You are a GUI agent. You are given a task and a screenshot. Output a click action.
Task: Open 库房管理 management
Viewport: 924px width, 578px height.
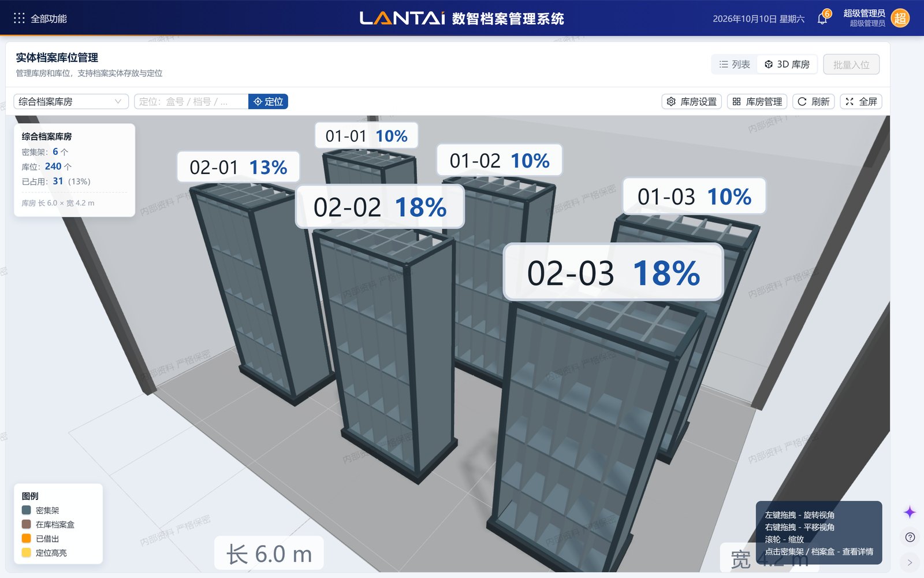tap(757, 102)
